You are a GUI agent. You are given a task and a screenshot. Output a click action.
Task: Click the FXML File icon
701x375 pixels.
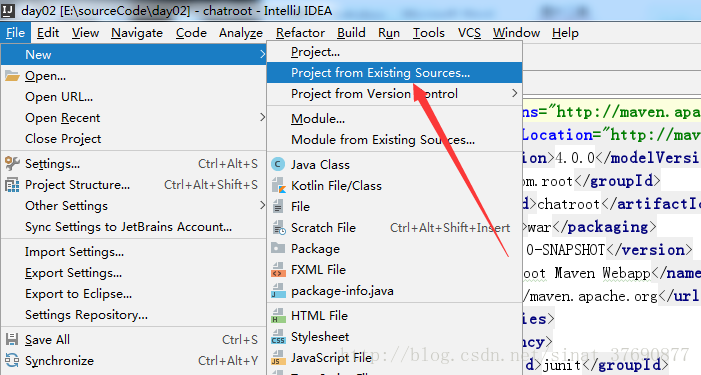278,270
